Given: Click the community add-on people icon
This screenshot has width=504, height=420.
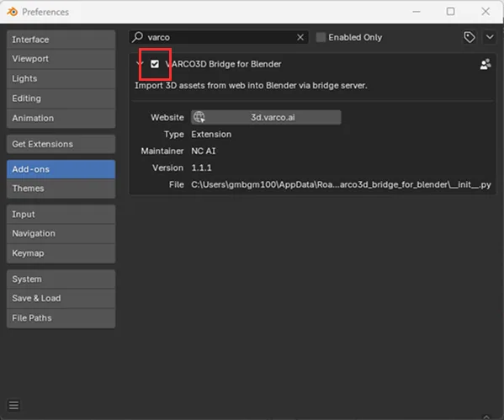Looking at the screenshot, I should (485, 64).
